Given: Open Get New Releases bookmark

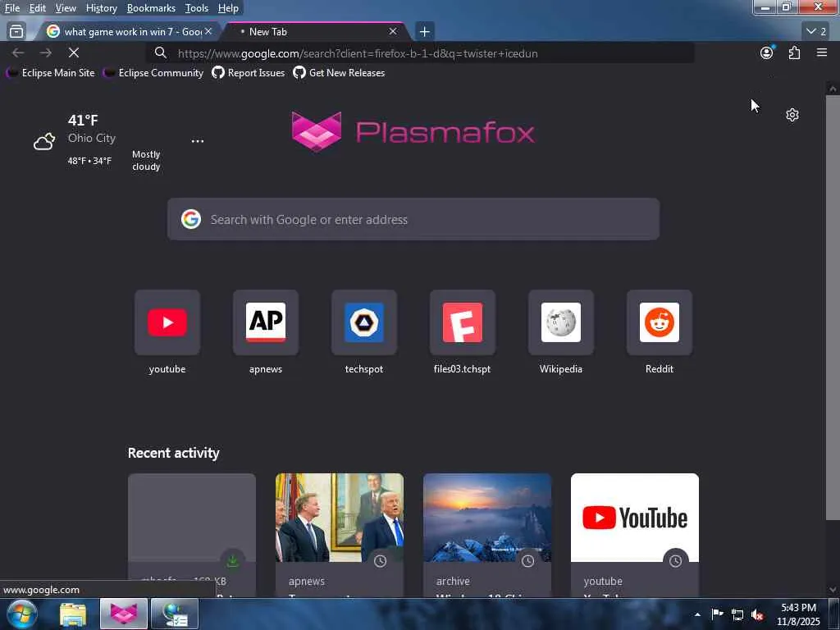Looking at the screenshot, I should [339, 73].
